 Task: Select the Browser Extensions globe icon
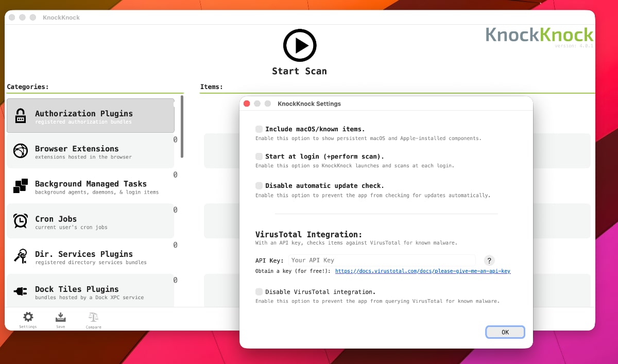(20, 151)
